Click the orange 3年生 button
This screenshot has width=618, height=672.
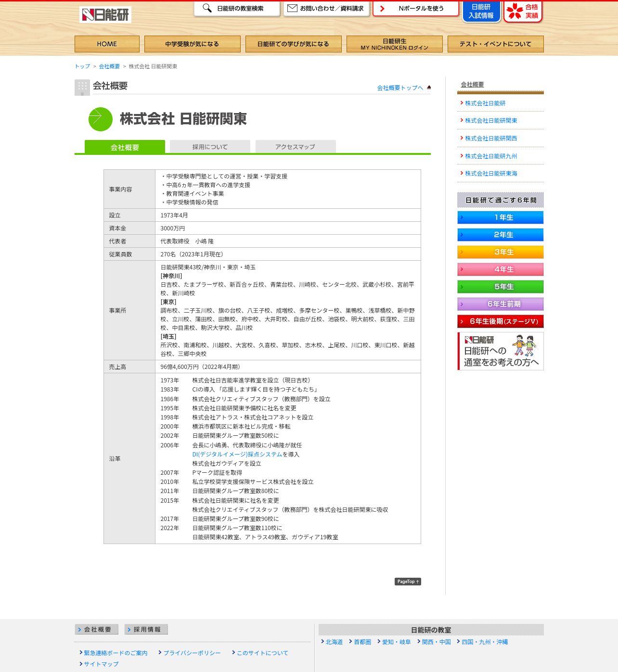point(501,252)
